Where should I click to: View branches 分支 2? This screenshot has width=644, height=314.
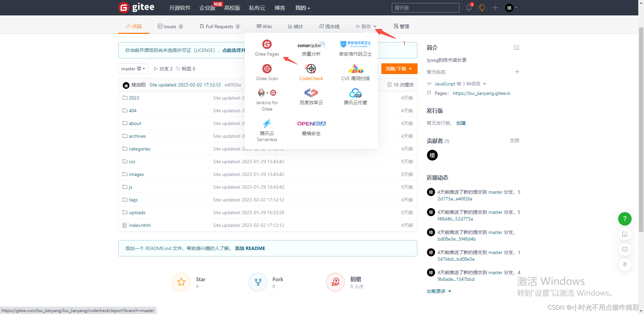[x=163, y=69]
